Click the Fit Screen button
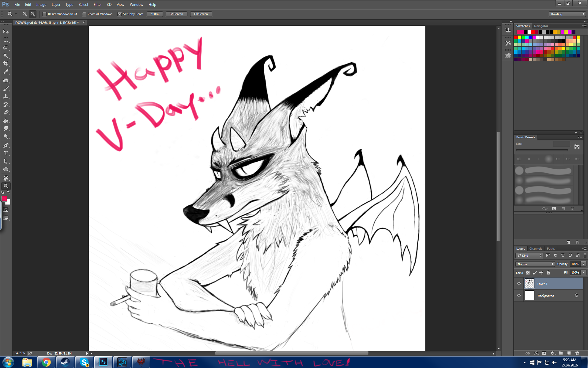Viewport: 588px width, 368px height. (x=176, y=14)
